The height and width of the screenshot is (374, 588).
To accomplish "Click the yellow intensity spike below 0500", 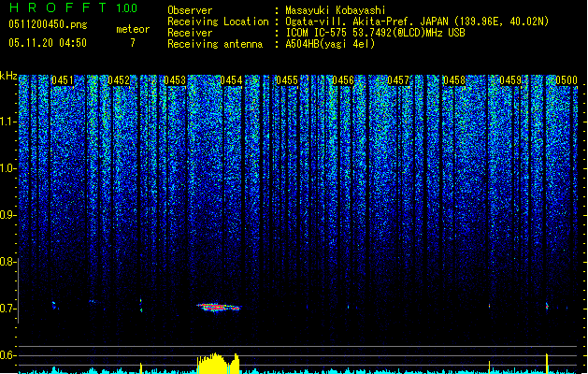I will tap(547, 363).
